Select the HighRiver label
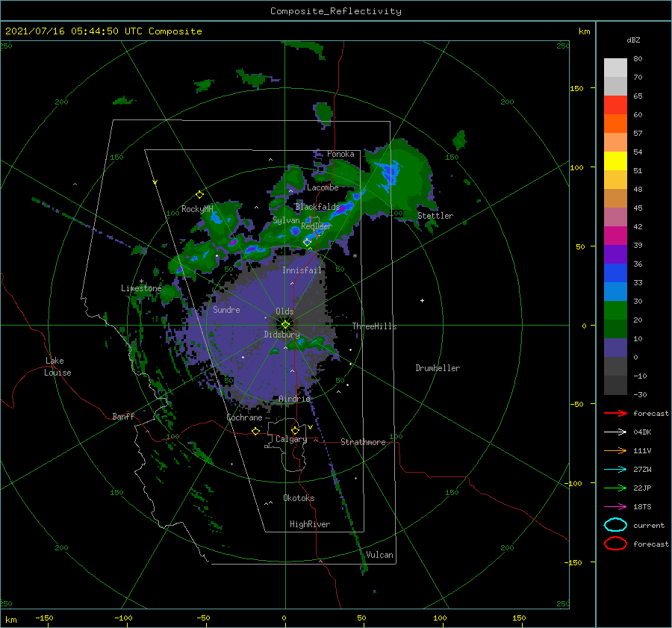 (x=310, y=524)
